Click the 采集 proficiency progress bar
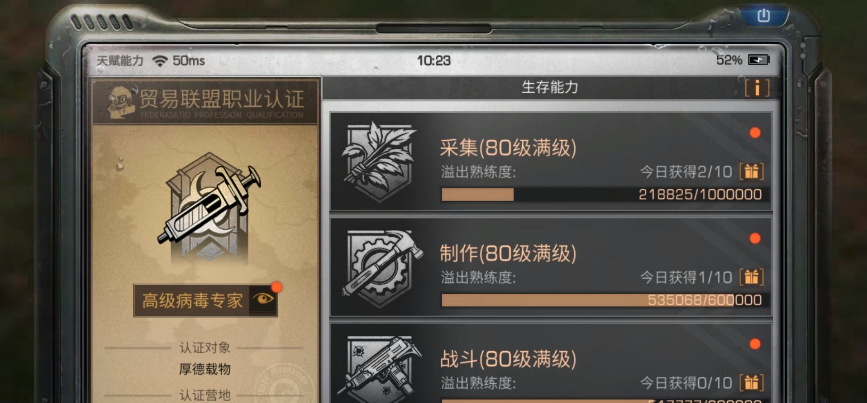Image resolution: width=867 pixels, height=403 pixels. tap(605, 195)
